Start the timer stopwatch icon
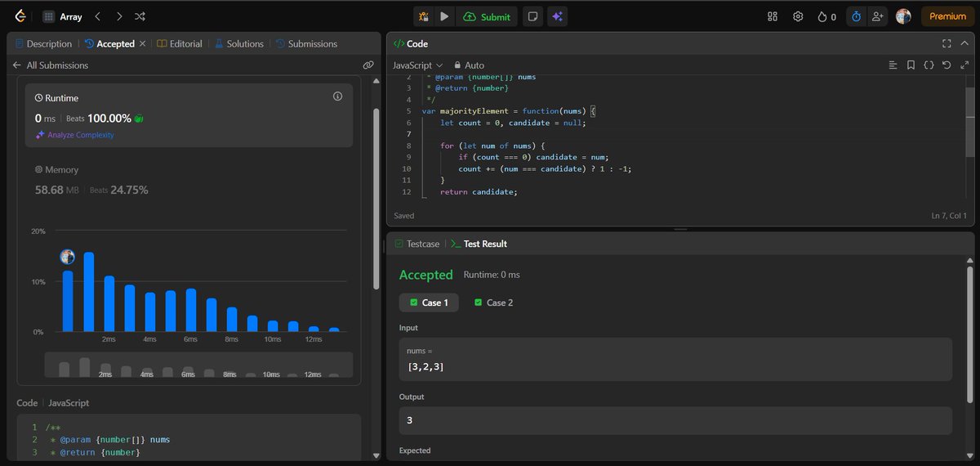Image resolution: width=980 pixels, height=466 pixels. (x=857, y=16)
